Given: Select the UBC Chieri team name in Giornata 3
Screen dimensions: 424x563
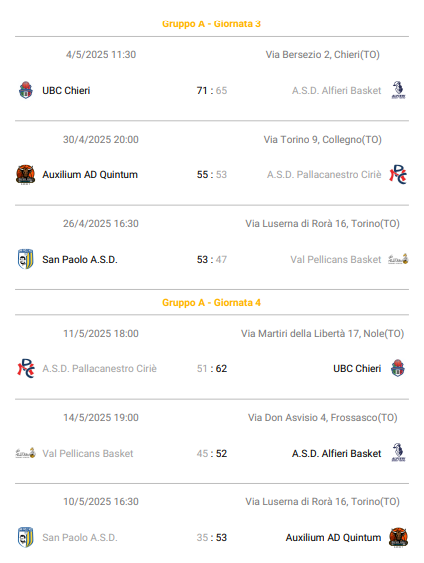Looking at the screenshot, I should click(66, 90).
